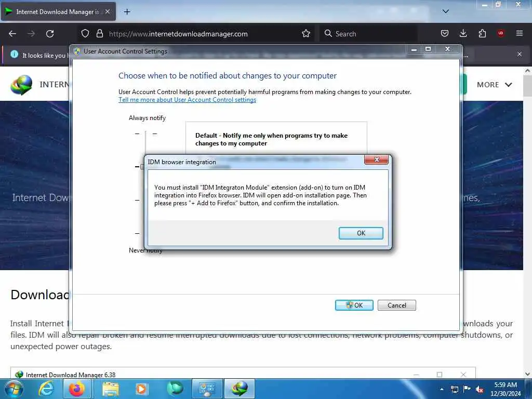Open Action Center flag icon in tray
This screenshot has height=399, width=532.
pyautogui.click(x=467, y=389)
